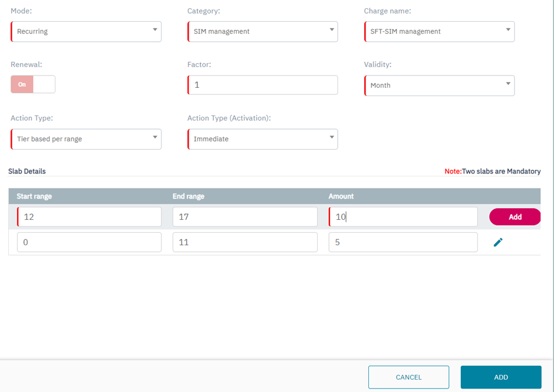Image resolution: width=554 pixels, height=392 pixels.
Task: Select the End range field containing 11
Action: tap(245, 242)
